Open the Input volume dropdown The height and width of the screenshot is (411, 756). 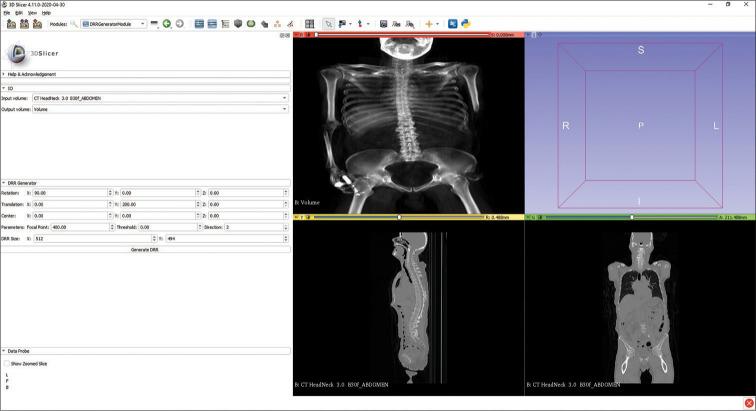pos(160,98)
